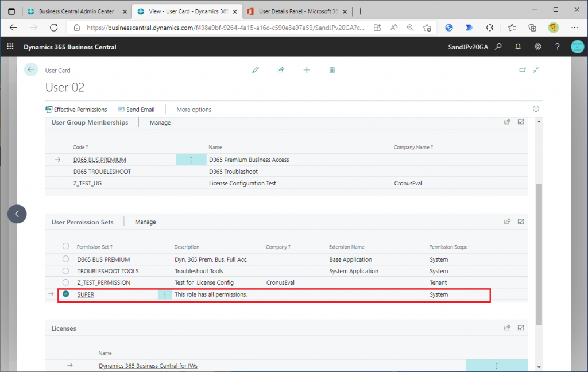The width and height of the screenshot is (588, 372).
Task: Open browser settings and more menu
Action: (574, 28)
